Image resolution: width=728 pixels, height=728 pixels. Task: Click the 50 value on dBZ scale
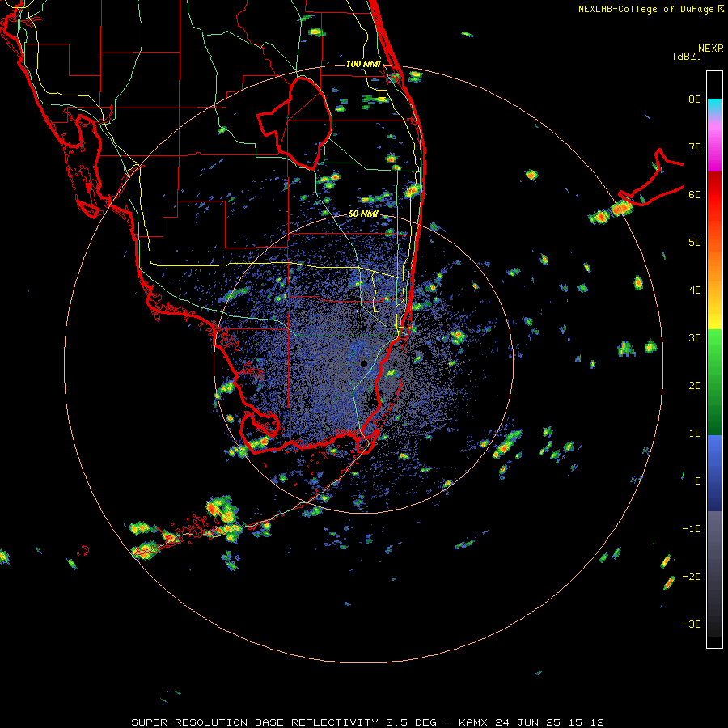(695, 243)
